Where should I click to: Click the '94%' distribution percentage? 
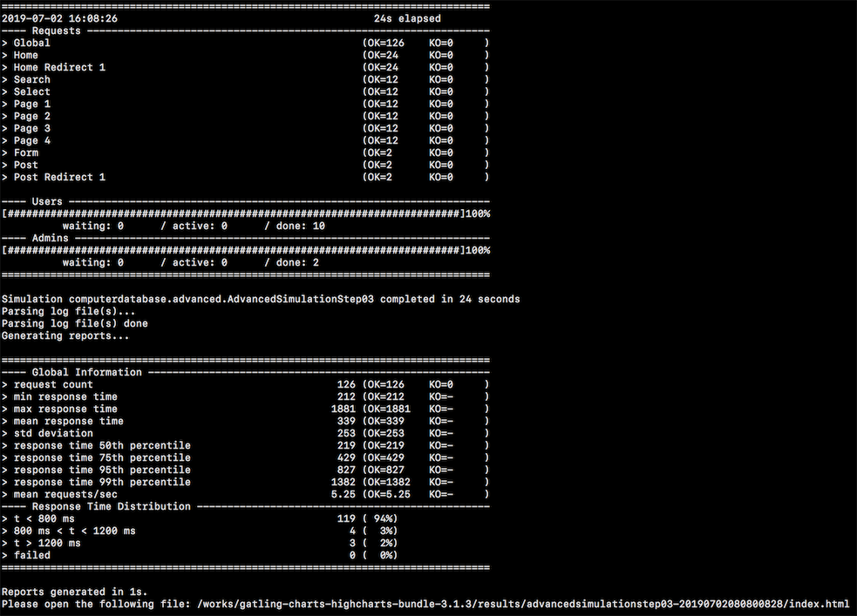tap(383, 518)
